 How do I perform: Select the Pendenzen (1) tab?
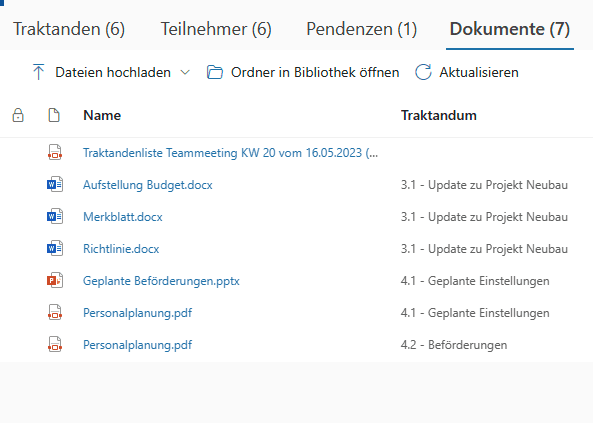coord(362,29)
